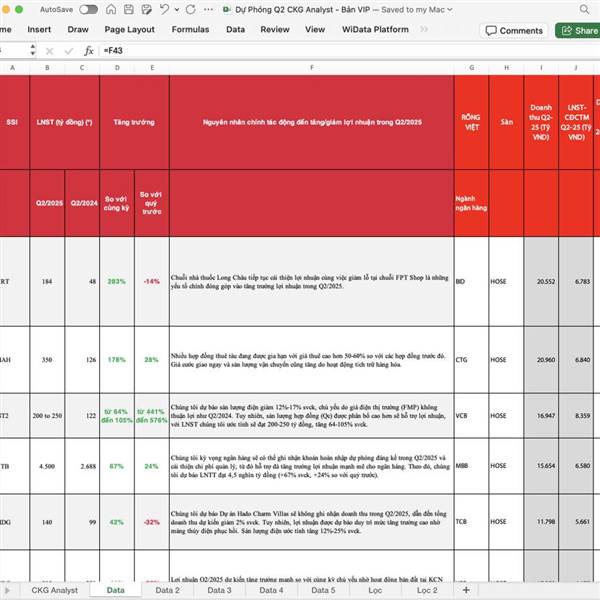600x600 pixels.
Task: Click the Comments button
Action: (514, 31)
